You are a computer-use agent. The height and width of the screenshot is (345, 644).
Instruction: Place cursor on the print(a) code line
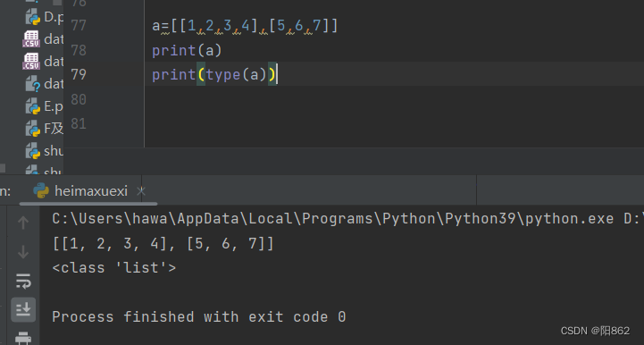(187, 50)
